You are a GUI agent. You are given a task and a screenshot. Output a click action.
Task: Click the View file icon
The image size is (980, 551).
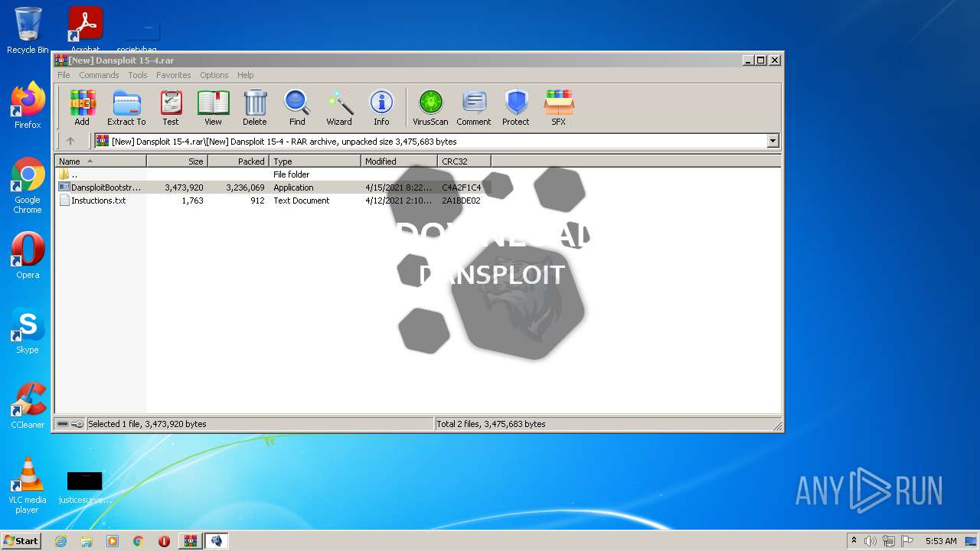coord(213,107)
